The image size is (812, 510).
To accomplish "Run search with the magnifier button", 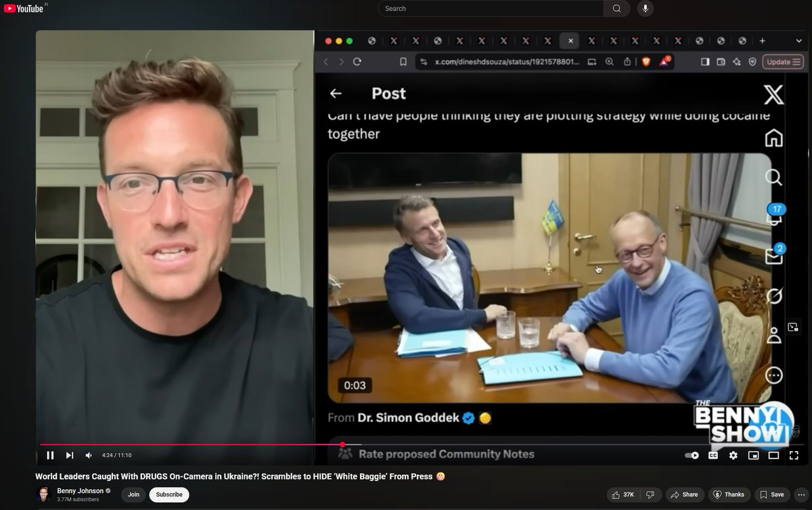I will coord(616,9).
